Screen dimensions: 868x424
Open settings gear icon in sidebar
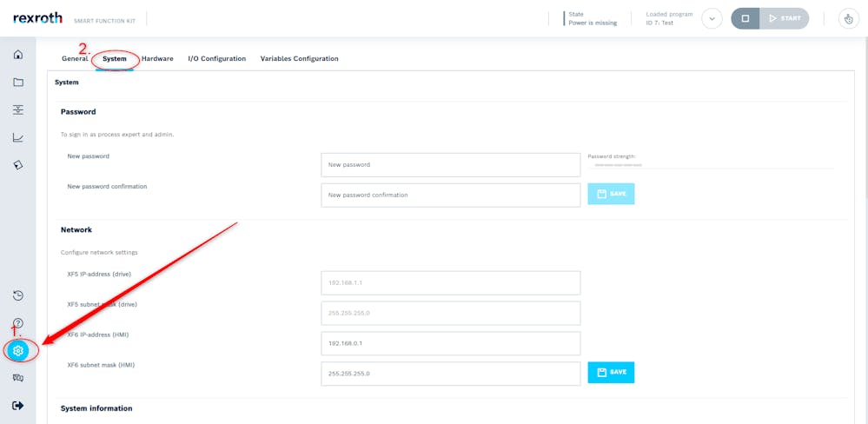18,350
